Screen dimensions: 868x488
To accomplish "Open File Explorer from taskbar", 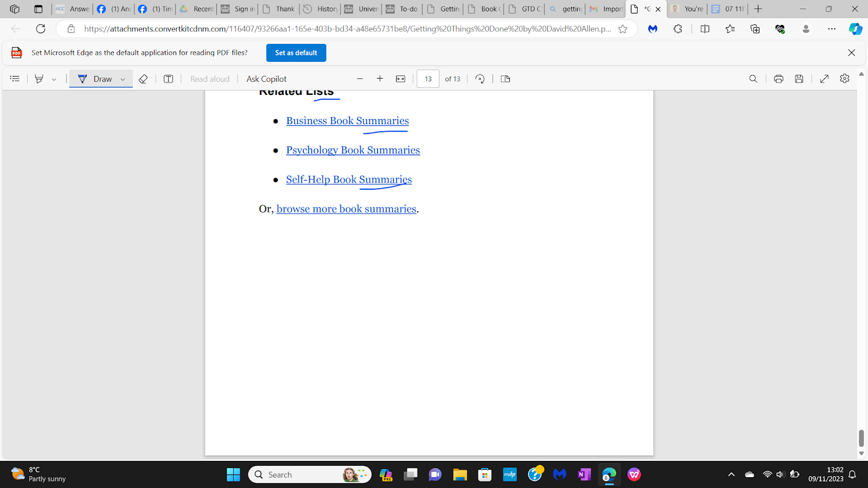I will [x=460, y=474].
